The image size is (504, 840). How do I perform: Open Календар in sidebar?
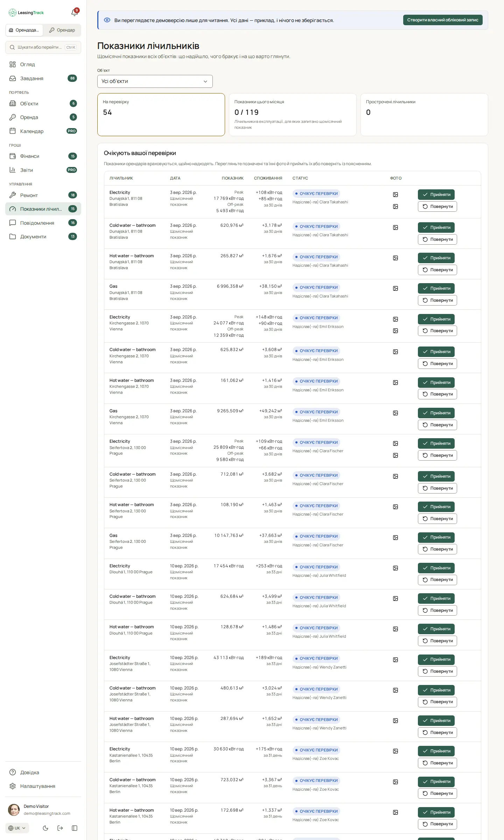43,131
